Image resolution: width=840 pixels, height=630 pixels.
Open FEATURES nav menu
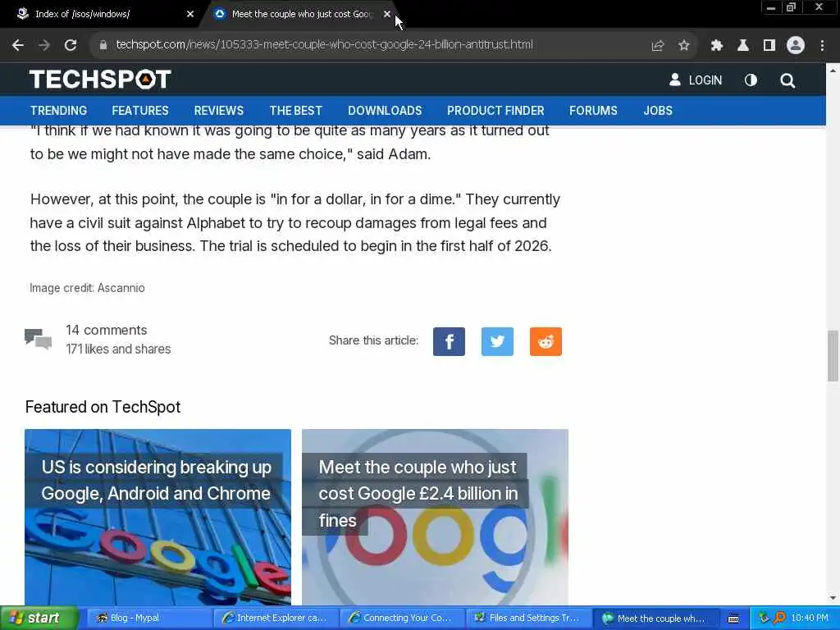[x=139, y=111]
